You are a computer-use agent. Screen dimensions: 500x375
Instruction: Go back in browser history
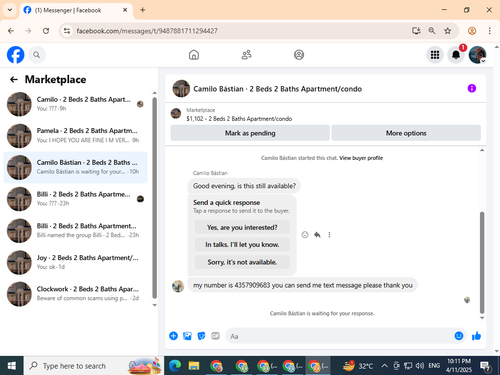(11, 31)
